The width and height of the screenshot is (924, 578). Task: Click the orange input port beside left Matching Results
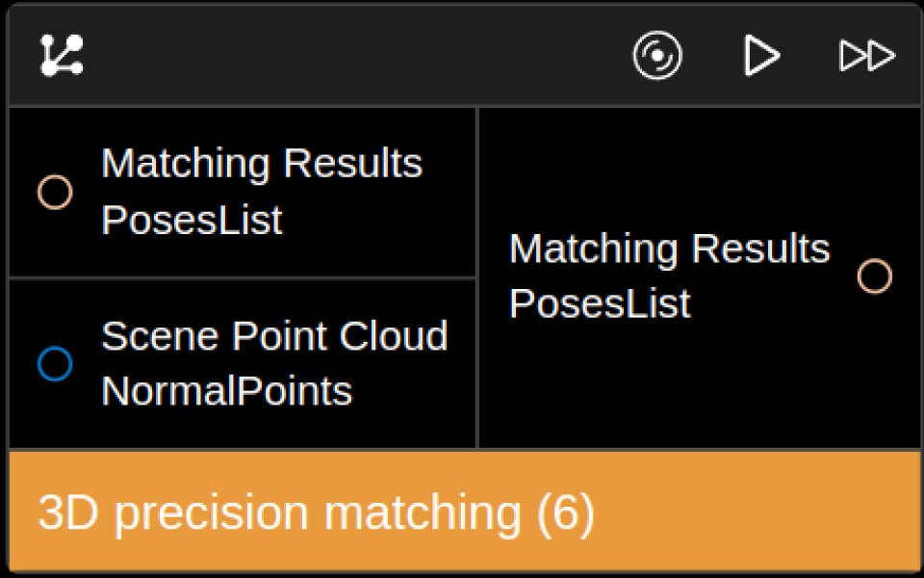click(55, 192)
